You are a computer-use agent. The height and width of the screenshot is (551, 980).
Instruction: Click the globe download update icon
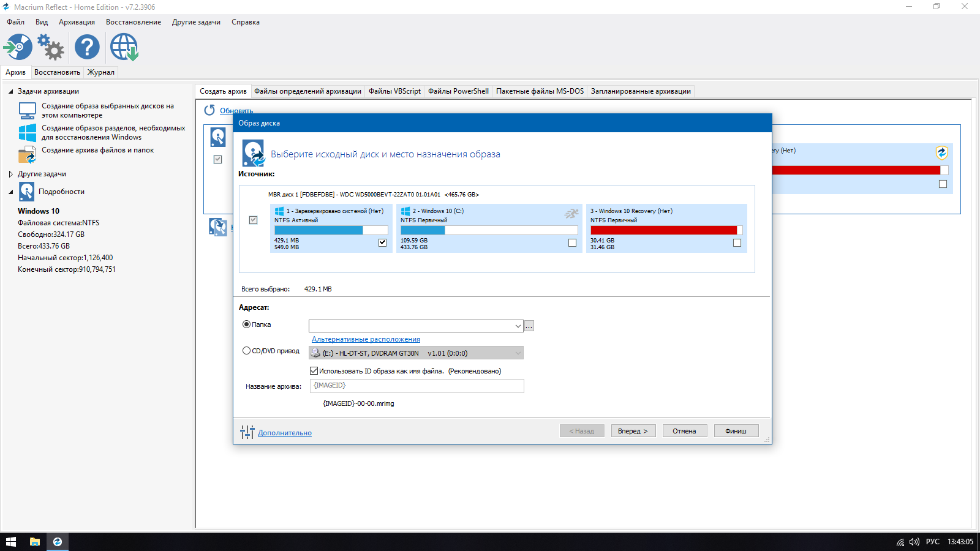124,47
